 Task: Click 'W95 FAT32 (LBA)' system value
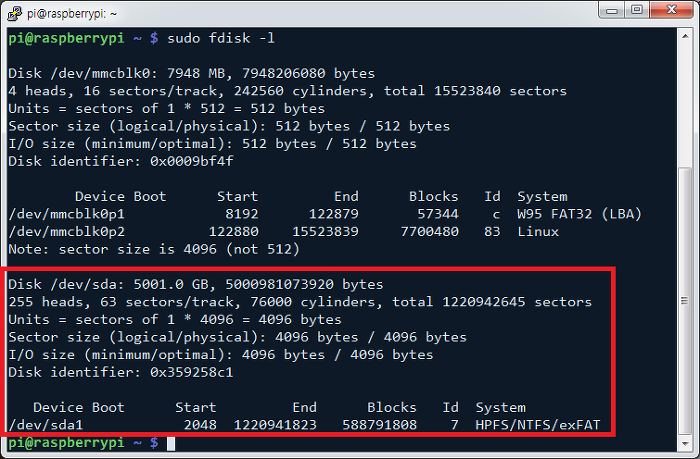579,214
